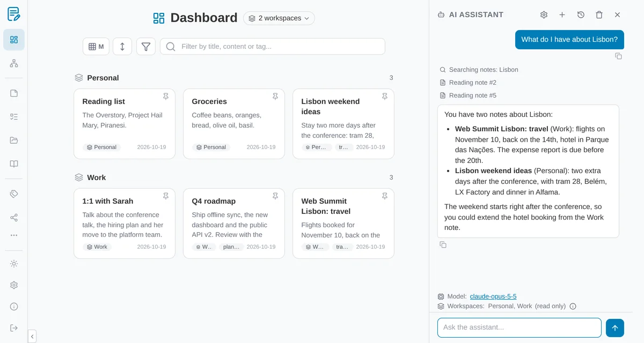Open the Groceries note card
This screenshot has height=343, width=644.
click(234, 124)
